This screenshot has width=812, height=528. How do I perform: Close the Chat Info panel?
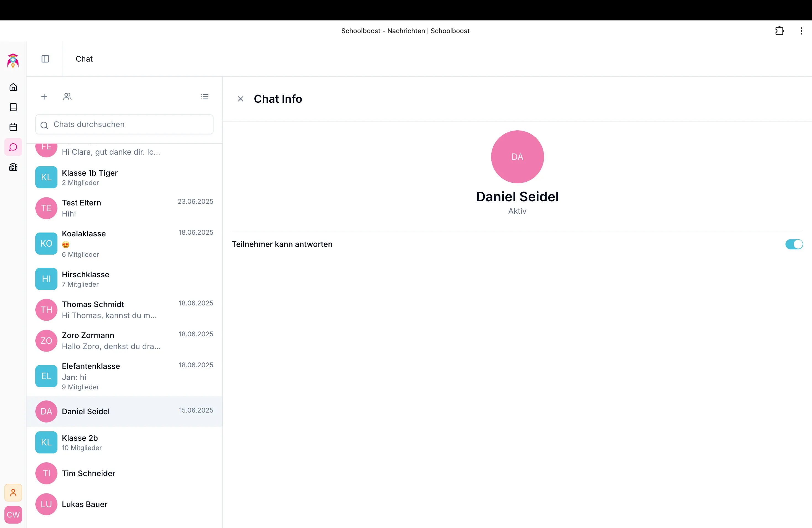(x=241, y=99)
